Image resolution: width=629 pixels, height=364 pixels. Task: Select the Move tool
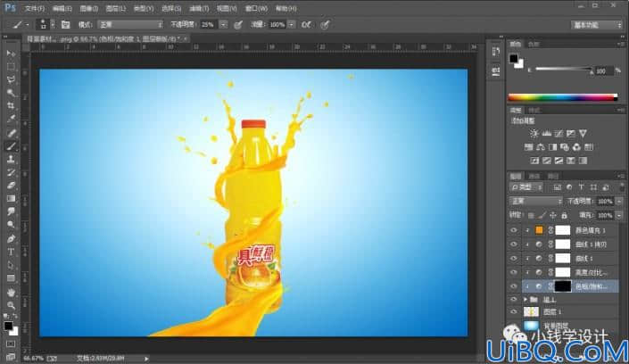coord(11,53)
